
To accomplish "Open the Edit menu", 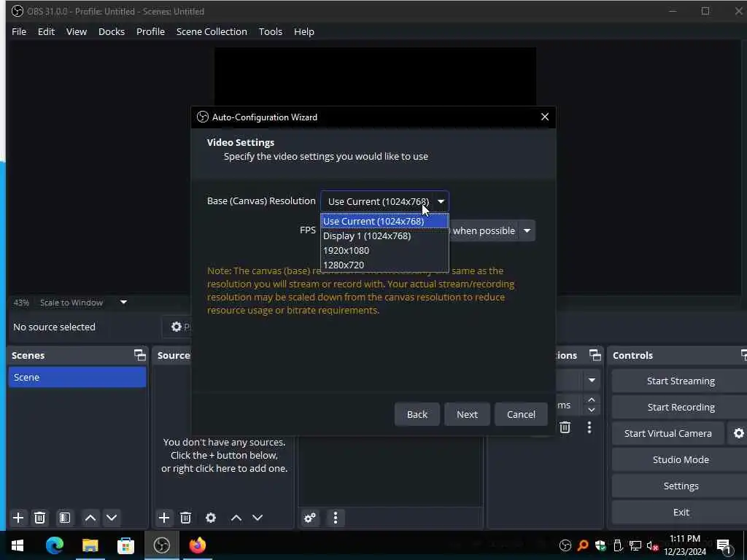I will click(x=46, y=31).
